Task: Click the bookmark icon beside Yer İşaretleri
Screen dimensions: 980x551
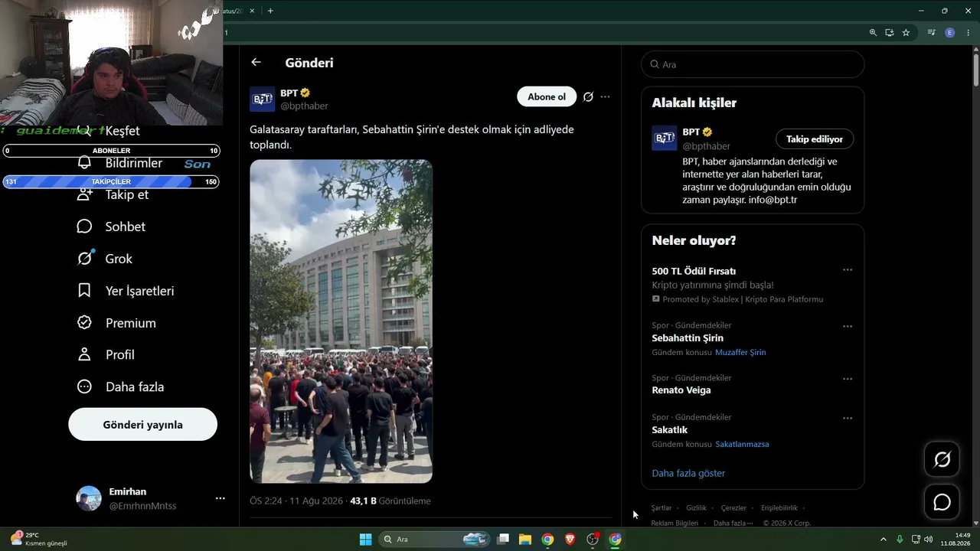Action: (85, 291)
